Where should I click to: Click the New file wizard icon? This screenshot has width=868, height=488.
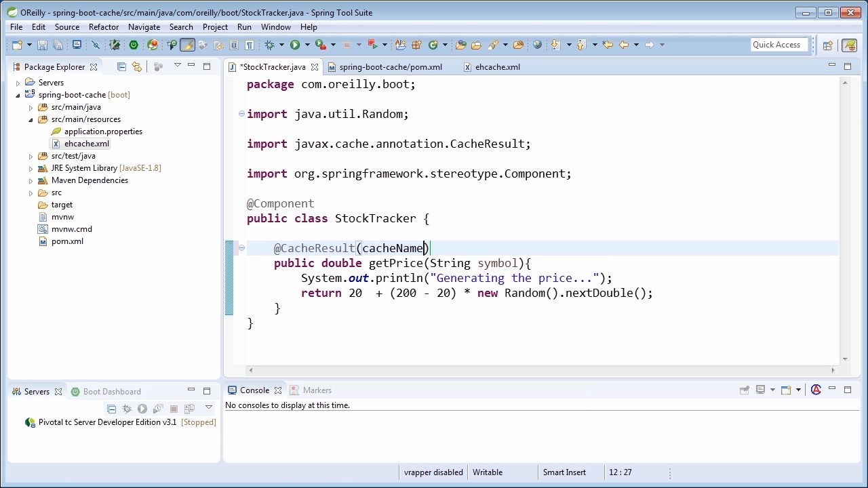point(16,45)
